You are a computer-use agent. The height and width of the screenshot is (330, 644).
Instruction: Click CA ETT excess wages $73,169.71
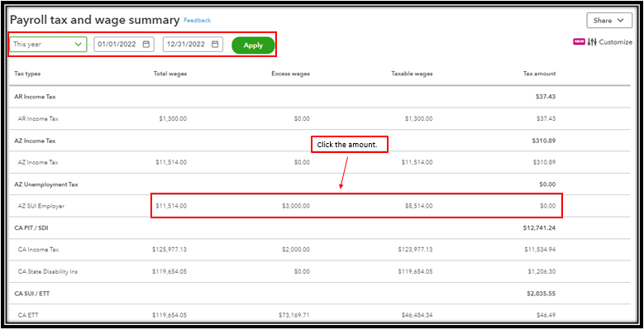[x=294, y=315]
